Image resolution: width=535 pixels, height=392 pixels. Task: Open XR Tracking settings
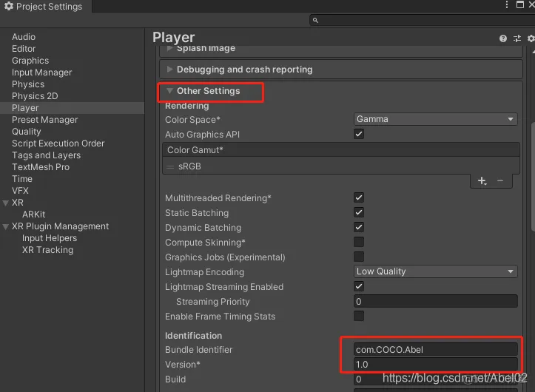coord(48,250)
